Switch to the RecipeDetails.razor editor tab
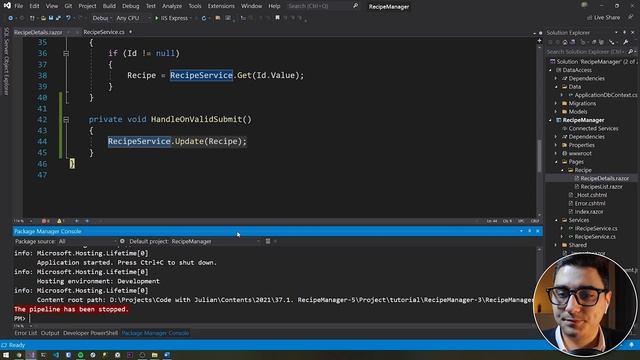The image size is (640, 360). pos(38,32)
